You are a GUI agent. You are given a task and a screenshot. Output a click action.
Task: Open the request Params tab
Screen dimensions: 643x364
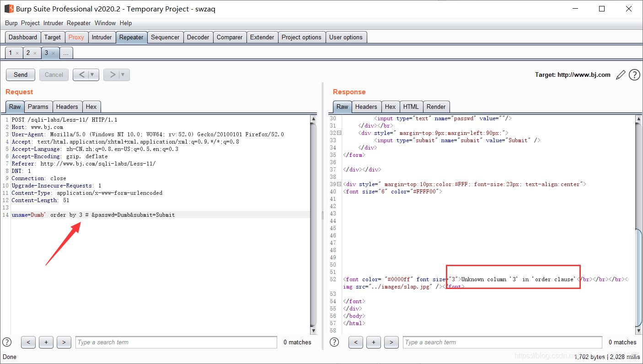point(38,107)
